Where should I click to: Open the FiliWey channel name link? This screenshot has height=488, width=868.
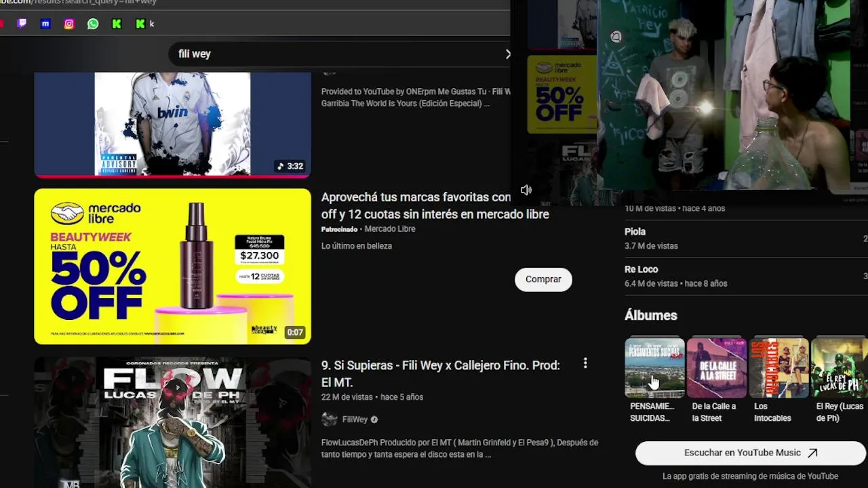pyautogui.click(x=355, y=420)
